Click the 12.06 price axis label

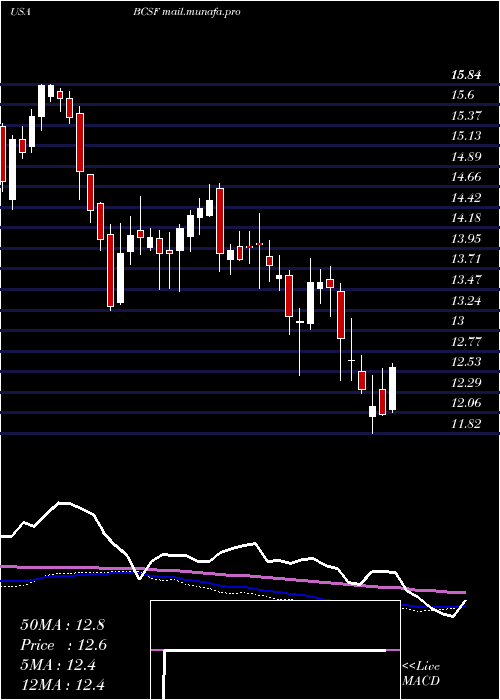coord(467,404)
